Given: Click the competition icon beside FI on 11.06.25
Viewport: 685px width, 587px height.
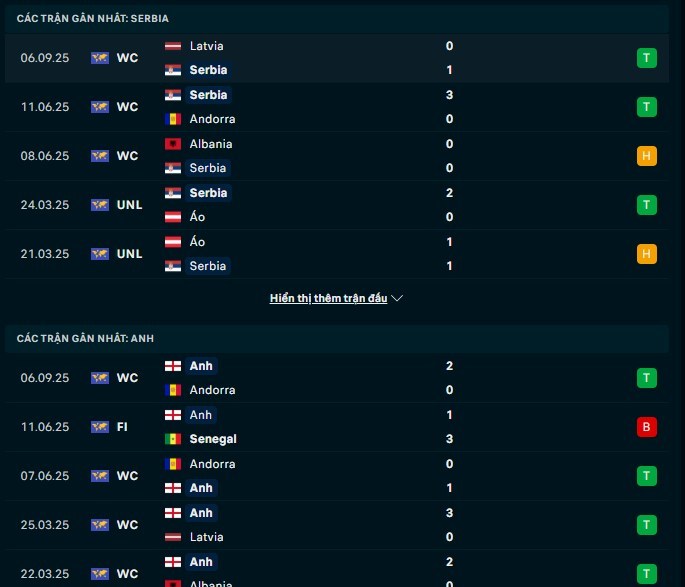Looking at the screenshot, I should tap(100, 427).
